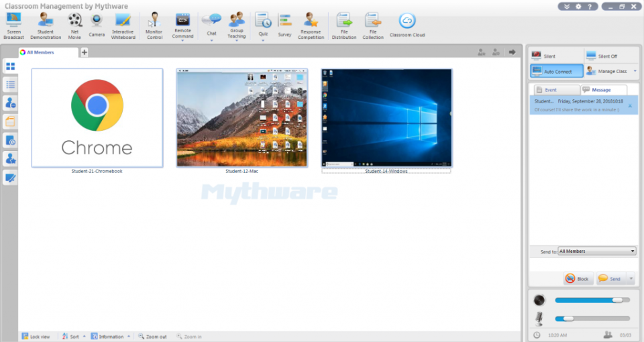Open the Chat tool
The height and width of the screenshot is (342, 644).
click(211, 24)
